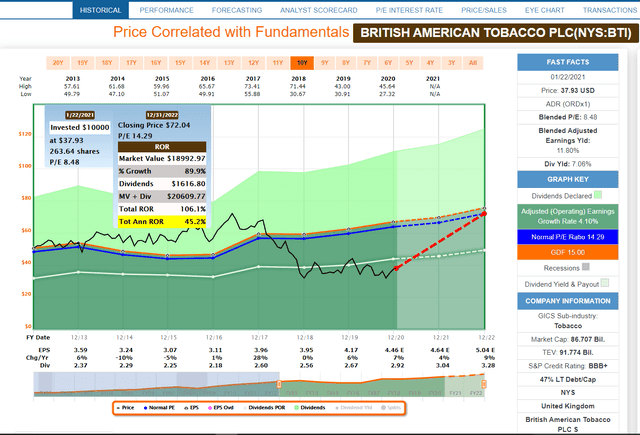Image resolution: width=640 pixels, height=435 pixels.
Task: Click the FAST FACTS panel header
Action: (567, 62)
